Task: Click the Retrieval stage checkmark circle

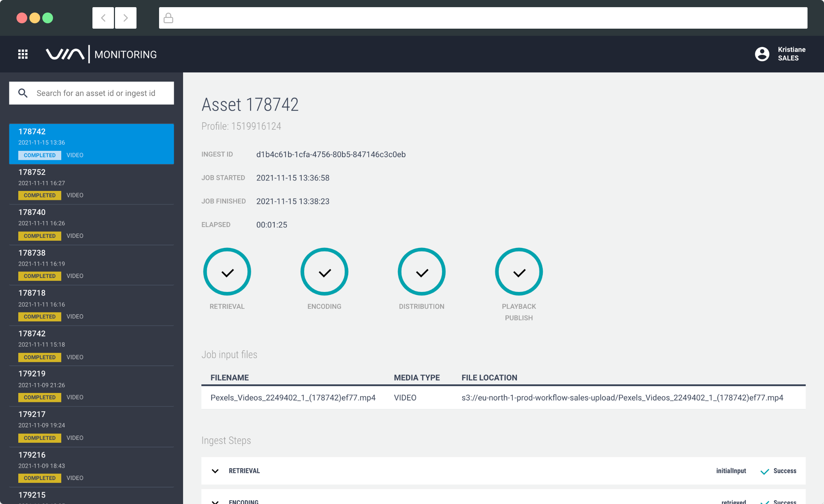Action: (x=227, y=272)
